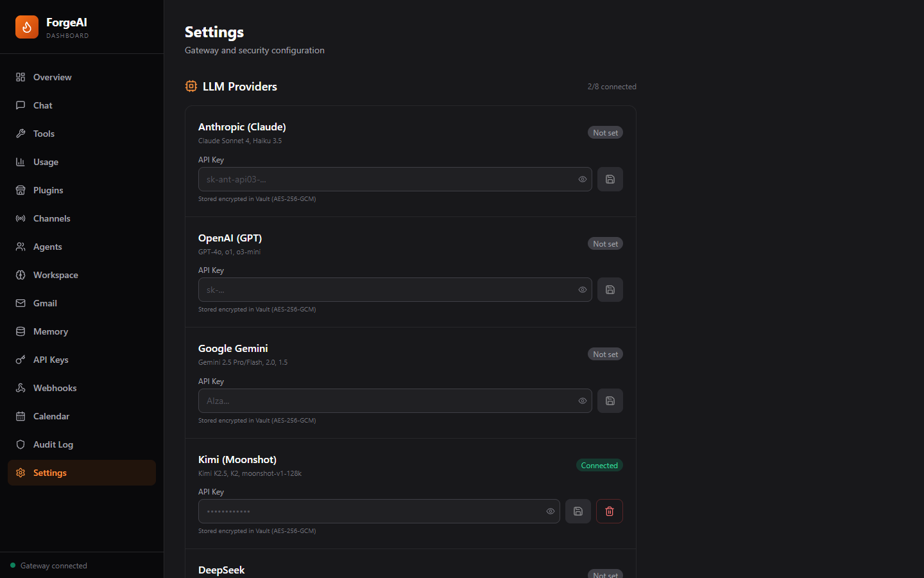Save the OpenAI API key
Image resolution: width=924 pixels, height=578 pixels.
pos(610,290)
